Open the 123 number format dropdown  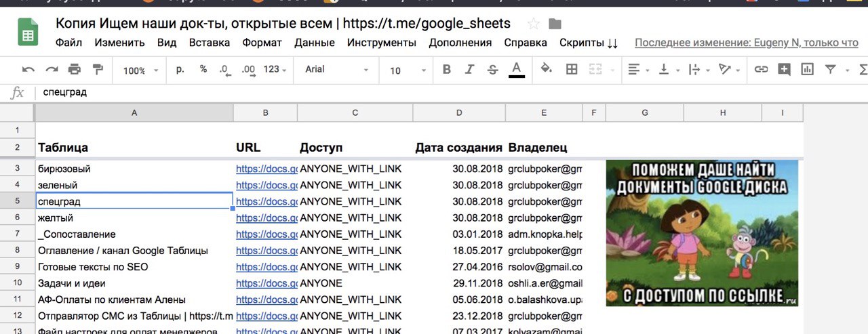click(x=275, y=69)
